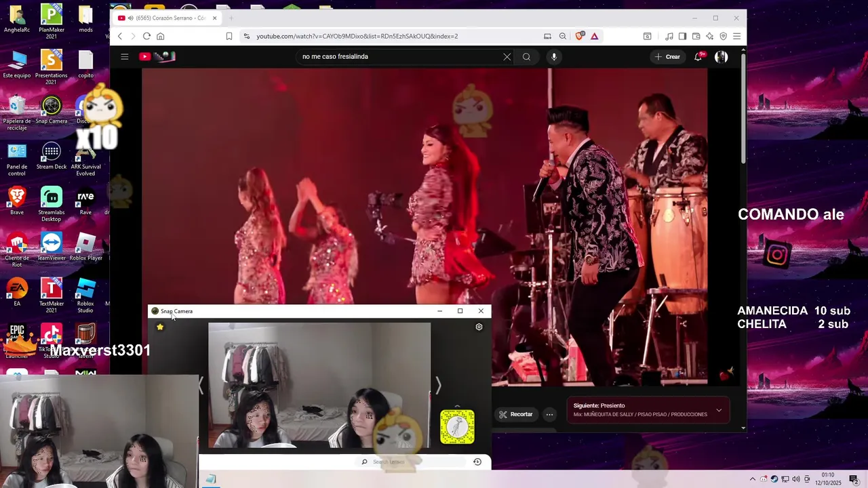Open PlanMaker 2021 desktop shortcut

(x=51, y=21)
